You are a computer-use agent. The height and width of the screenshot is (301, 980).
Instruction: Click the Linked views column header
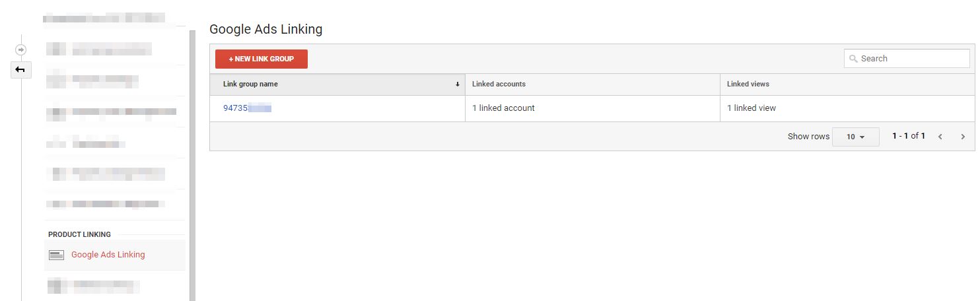click(x=748, y=84)
